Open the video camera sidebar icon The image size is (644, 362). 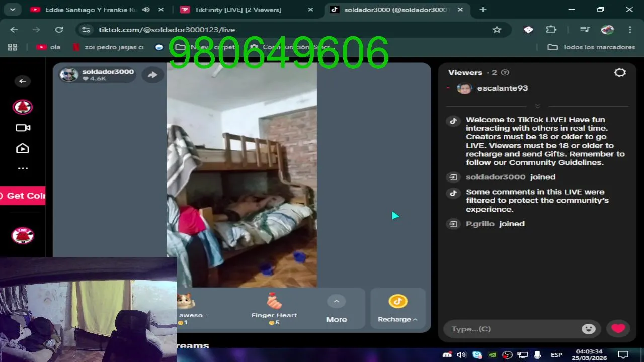point(23,128)
